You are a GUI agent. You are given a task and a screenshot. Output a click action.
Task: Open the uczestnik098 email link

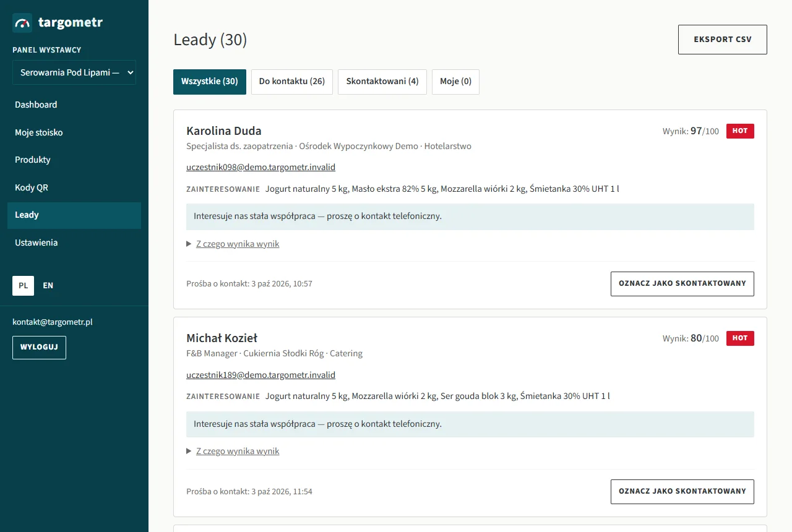point(260,167)
